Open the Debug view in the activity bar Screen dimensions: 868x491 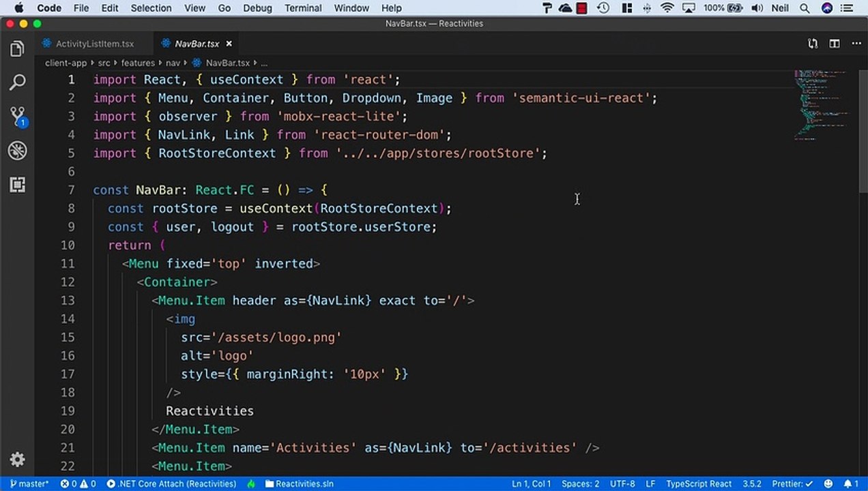click(18, 151)
